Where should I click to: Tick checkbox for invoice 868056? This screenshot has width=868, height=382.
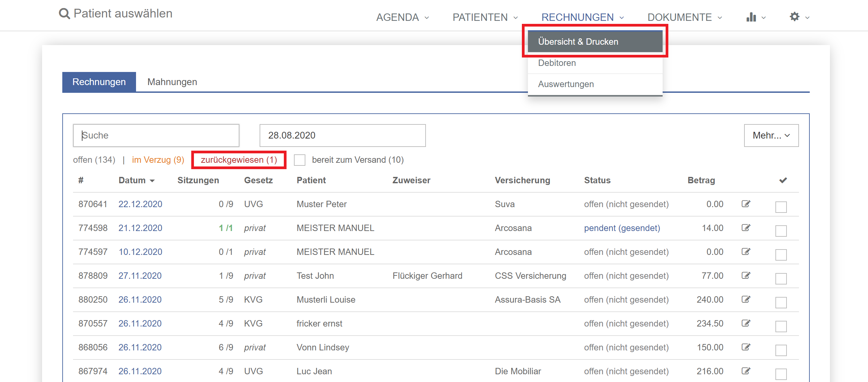(781, 350)
